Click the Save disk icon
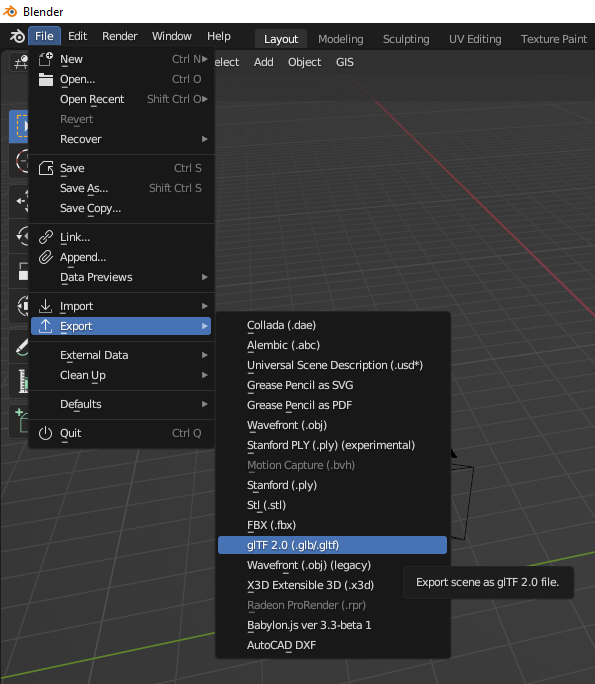This screenshot has height=684, width=595. click(45, 168)
